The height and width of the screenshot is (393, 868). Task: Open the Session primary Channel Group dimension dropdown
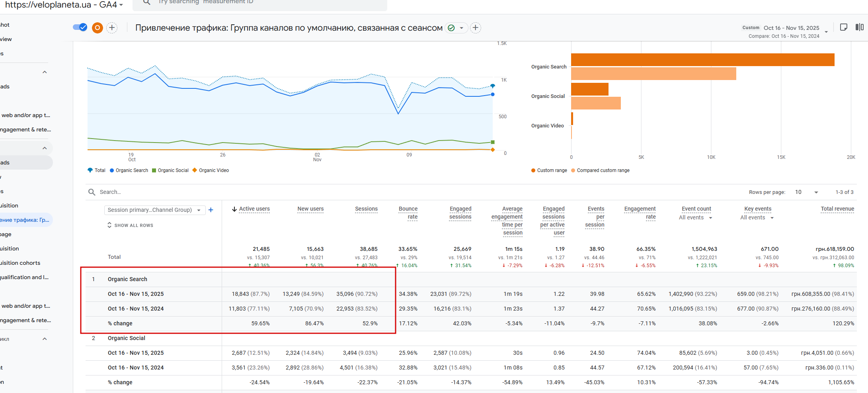[x=155, y=210]
